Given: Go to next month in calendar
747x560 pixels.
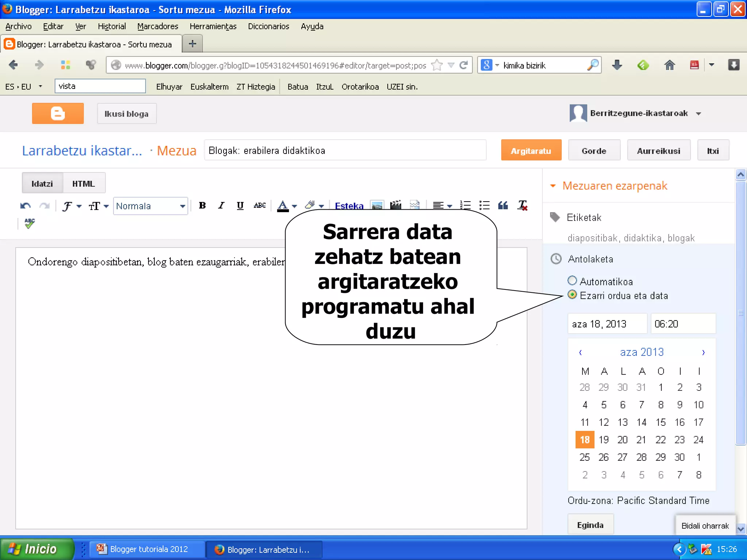Looking at the screenshot, I should [x=703, y=352].
